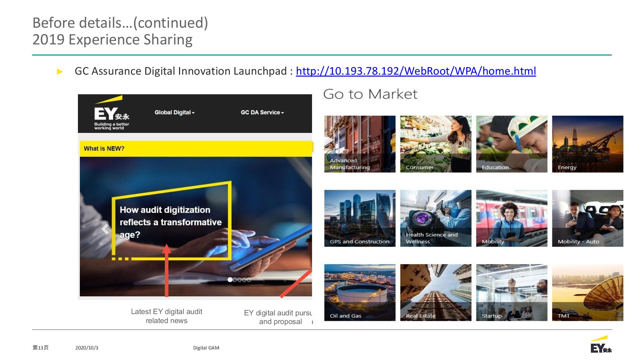The height and width of the screenshot is (362, 644).
Task: Open the Education market tile
Action: 512,144
